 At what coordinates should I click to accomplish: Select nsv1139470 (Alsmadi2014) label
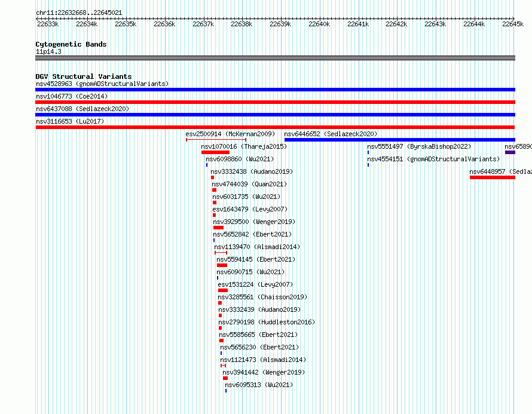click(257, 247)
